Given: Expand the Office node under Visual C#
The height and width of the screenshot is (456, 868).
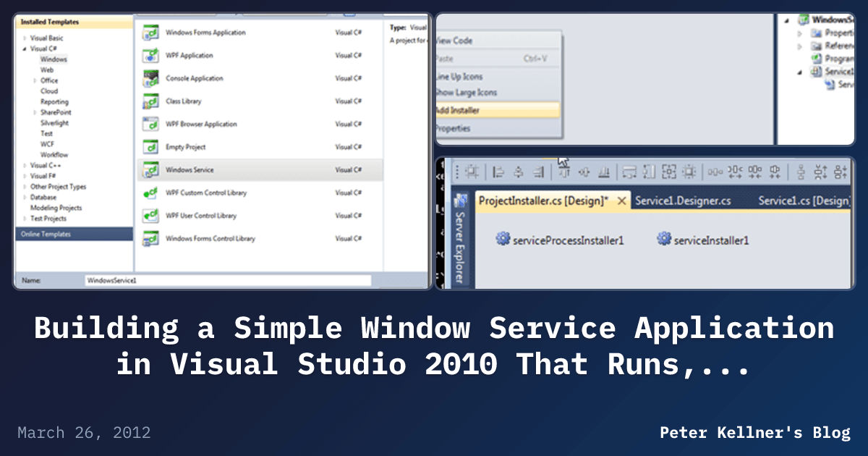Looking at the screenshot, I should (35, 81).
